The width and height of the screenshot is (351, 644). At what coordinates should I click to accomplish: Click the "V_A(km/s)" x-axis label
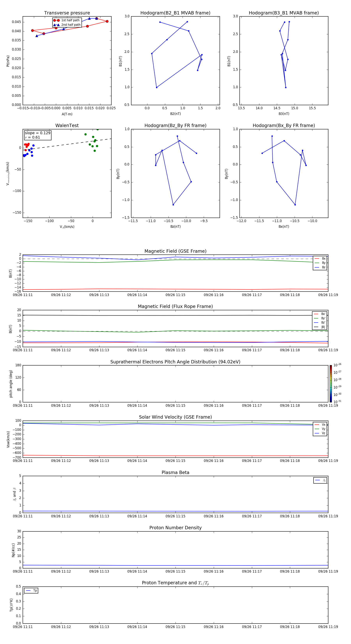point(67,227)
